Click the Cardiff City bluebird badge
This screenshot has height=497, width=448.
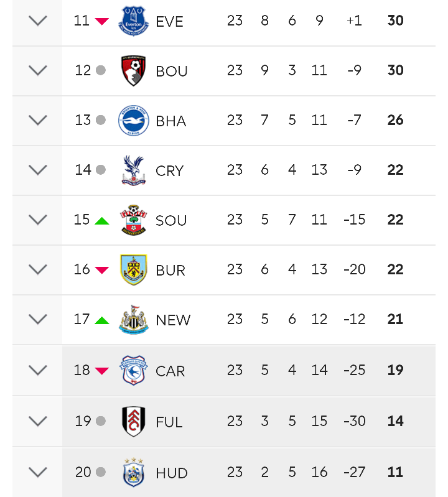click(134, 370)
